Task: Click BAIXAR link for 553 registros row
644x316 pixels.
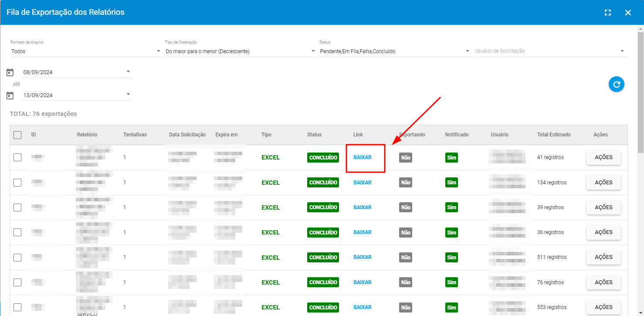Action: [363, 307]
